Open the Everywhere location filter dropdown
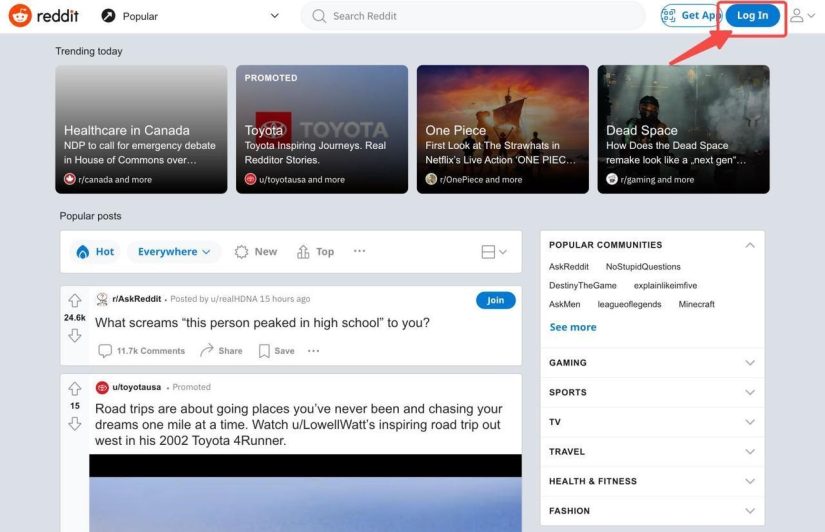Image resolution: width=825 pixels, height=532 pixels. tap(174, 252)
